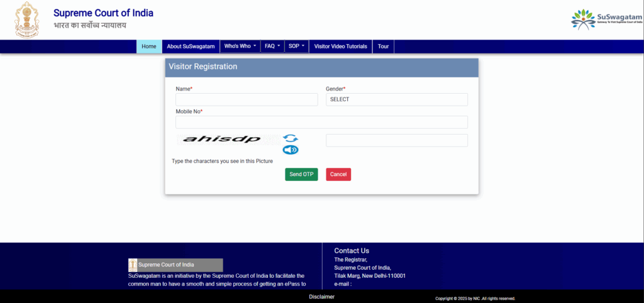This screenshot has height=303, width=644.
Task: Open the Gender SELECT dropdown
Action: tap(396, 99)
